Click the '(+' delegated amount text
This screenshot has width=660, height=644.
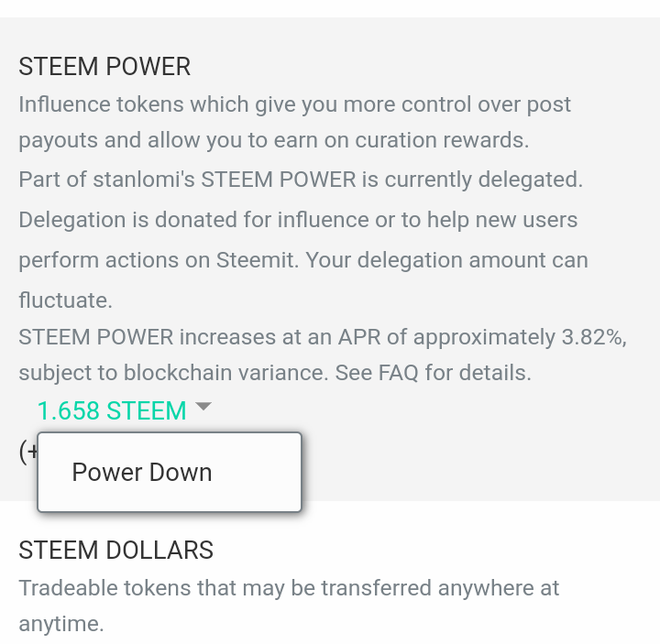pyautogui.click(x=27, y=452)
